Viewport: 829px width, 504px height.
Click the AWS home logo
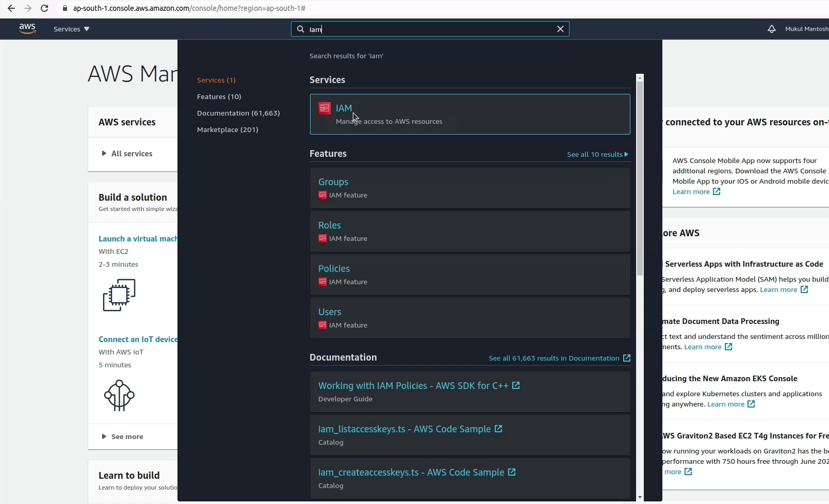click(27, 29)
